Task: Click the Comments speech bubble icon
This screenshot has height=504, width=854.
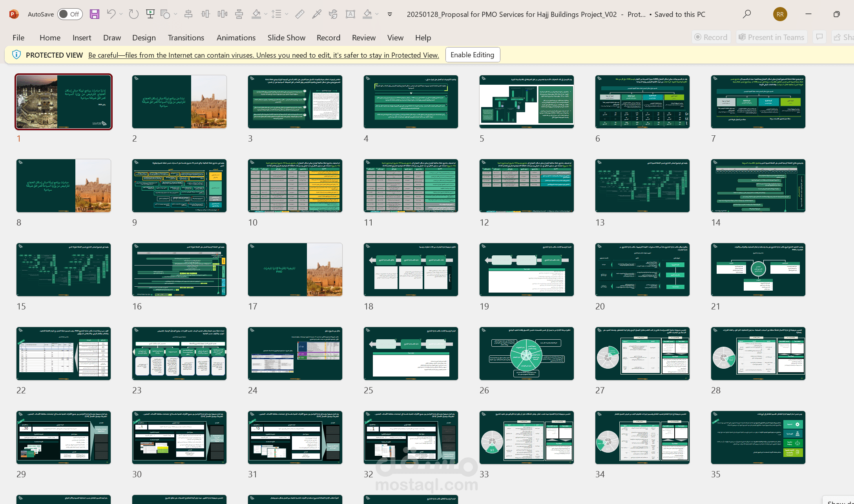Action: pyautogui.click(x=819, y=37)
